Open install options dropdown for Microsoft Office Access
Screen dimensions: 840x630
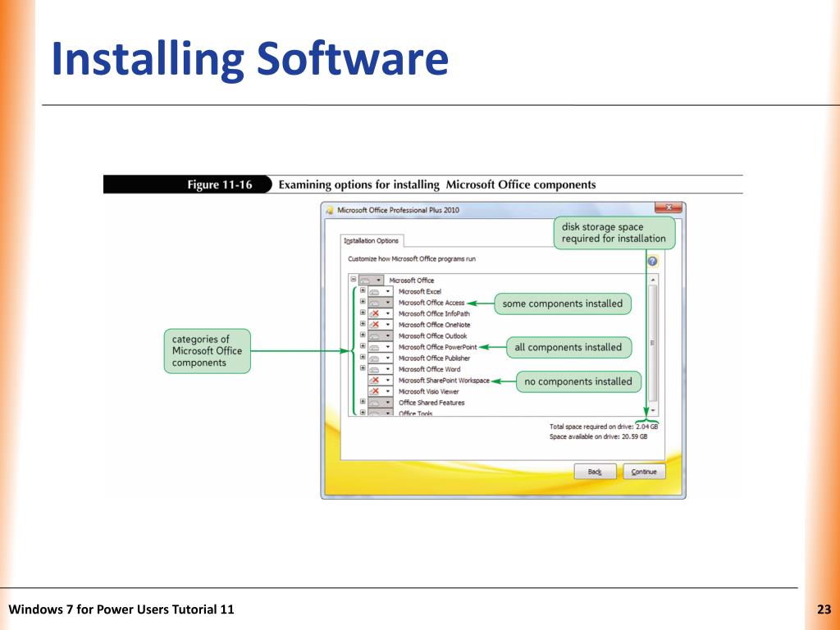pos(381,303)
